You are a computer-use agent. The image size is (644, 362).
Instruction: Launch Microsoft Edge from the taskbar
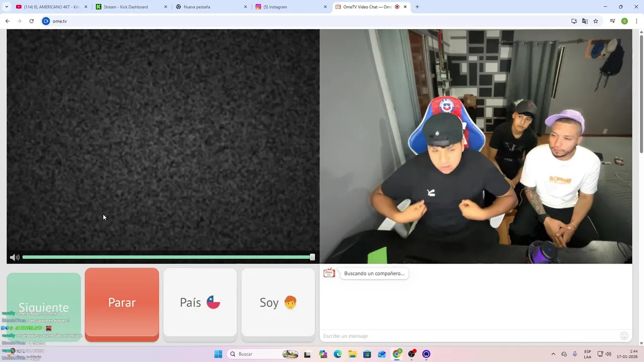pos(338,354)
